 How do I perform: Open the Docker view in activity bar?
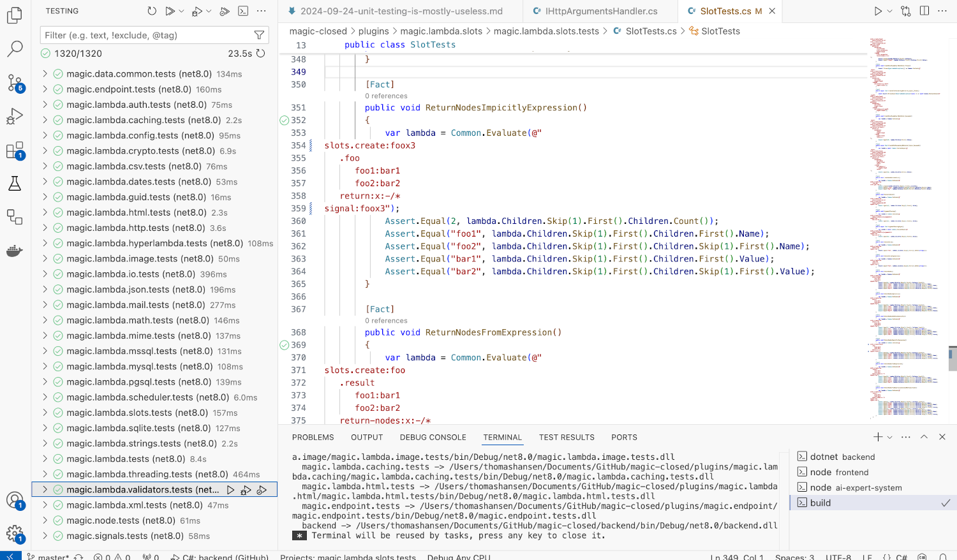click(14, 251)
